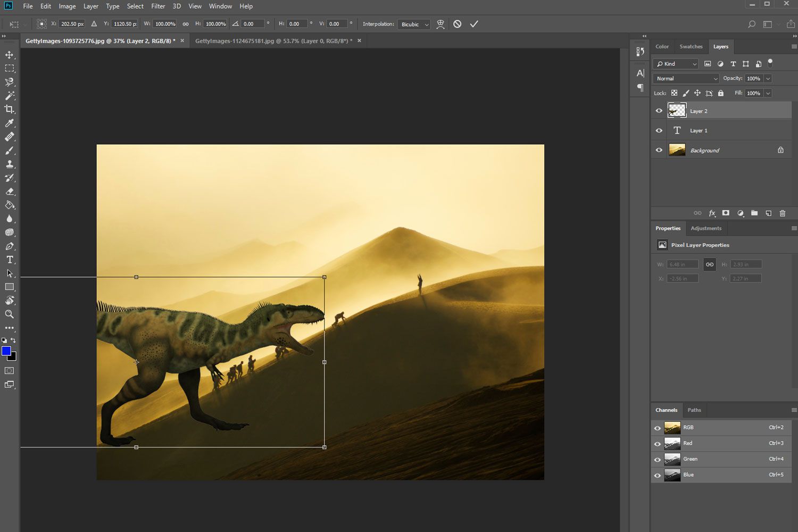Screen dimensions: 798x532
Task: Cancel the transform in options bar
Action: click(x=457, y=24)
